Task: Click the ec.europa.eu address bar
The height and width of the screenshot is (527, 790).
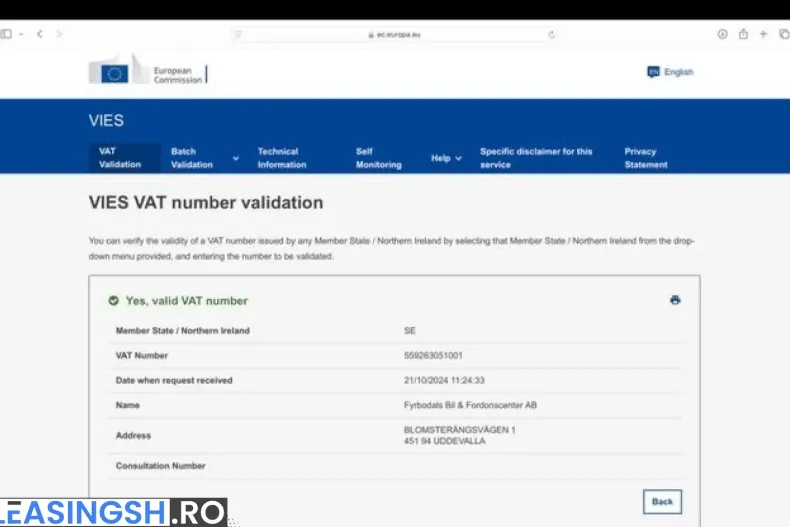Action: click(x=395, y=34)
